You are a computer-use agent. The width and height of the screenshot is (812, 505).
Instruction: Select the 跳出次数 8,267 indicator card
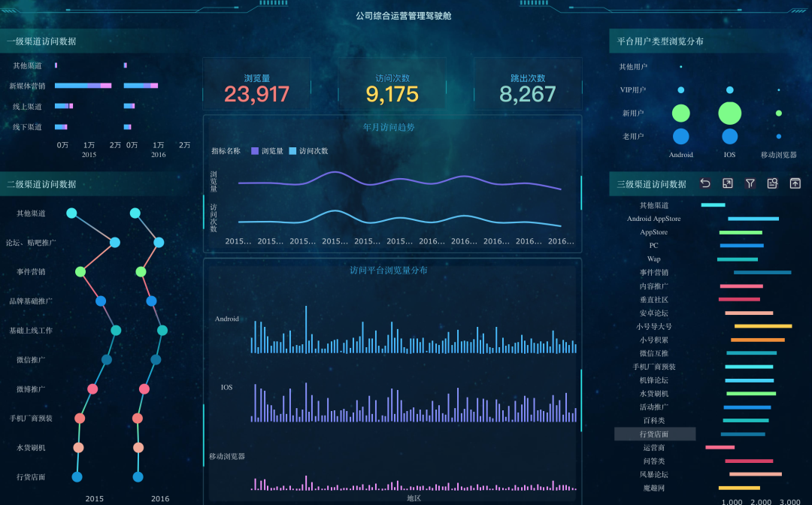[528, 84]
